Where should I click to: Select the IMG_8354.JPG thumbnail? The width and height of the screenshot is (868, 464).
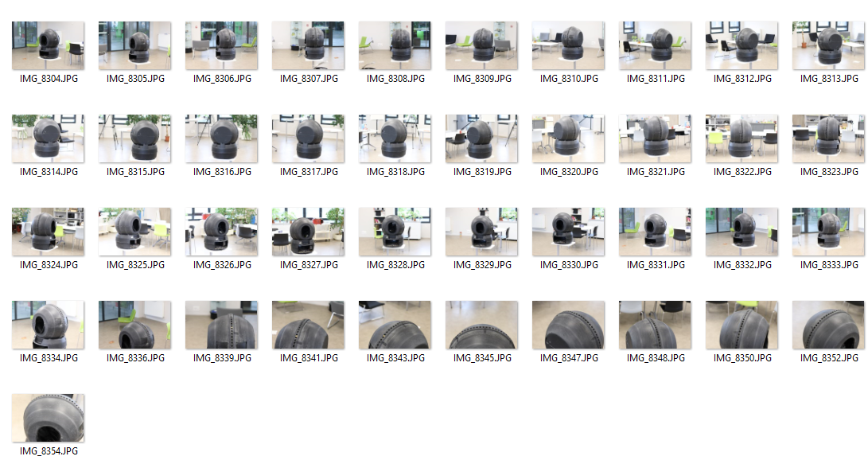[x=49, y=418]
